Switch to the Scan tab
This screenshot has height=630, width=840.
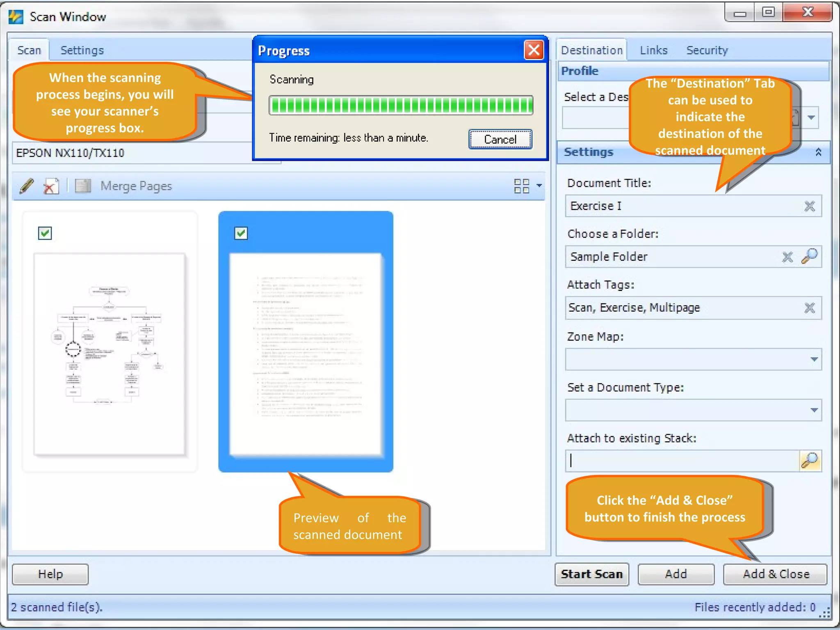click(x=29, y=50)
